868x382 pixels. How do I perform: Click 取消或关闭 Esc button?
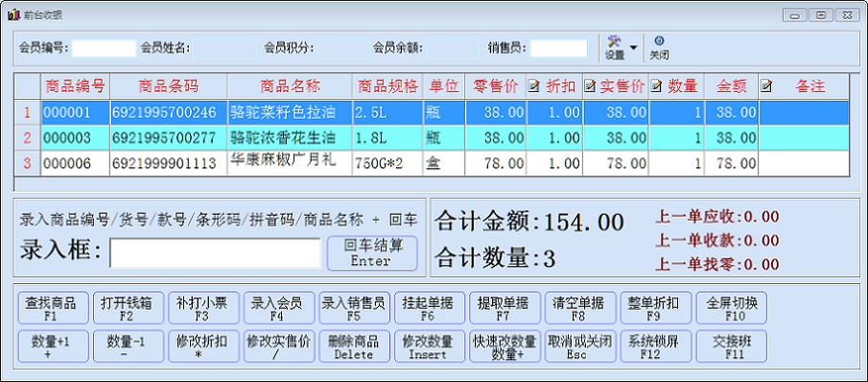[x=580, y=346]
